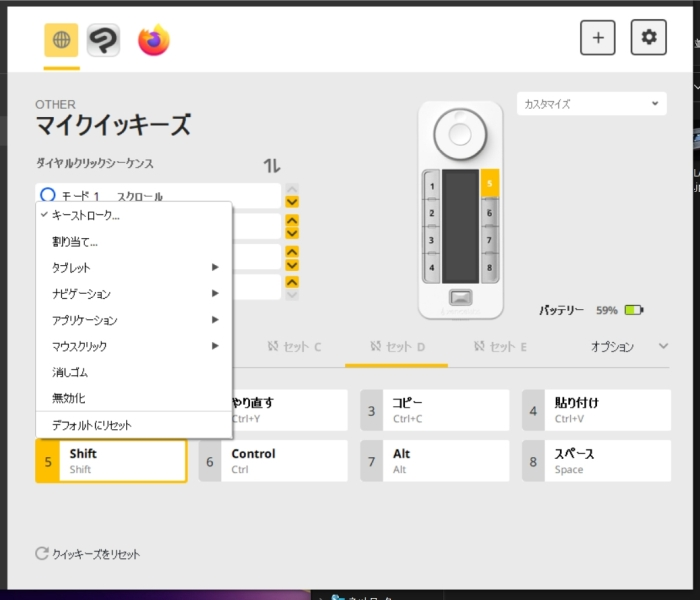The width and height of the screenshot is (700, 600).
Task: Select the globe (all applications) profile icon
Action: [x=61, y=40]
